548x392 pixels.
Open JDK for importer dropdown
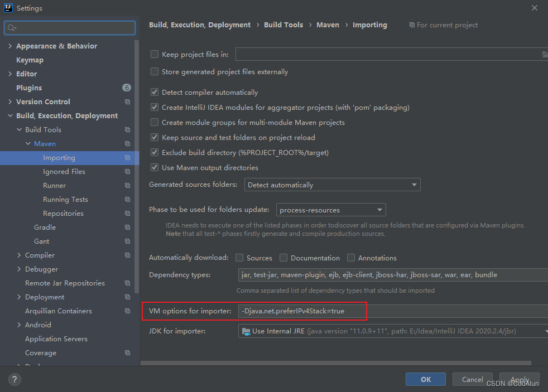coord(393,331)
